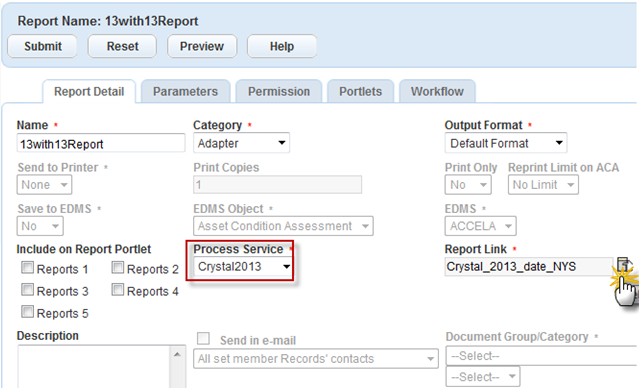
Task: Click the Submit button
Action: tap(42, 46)
